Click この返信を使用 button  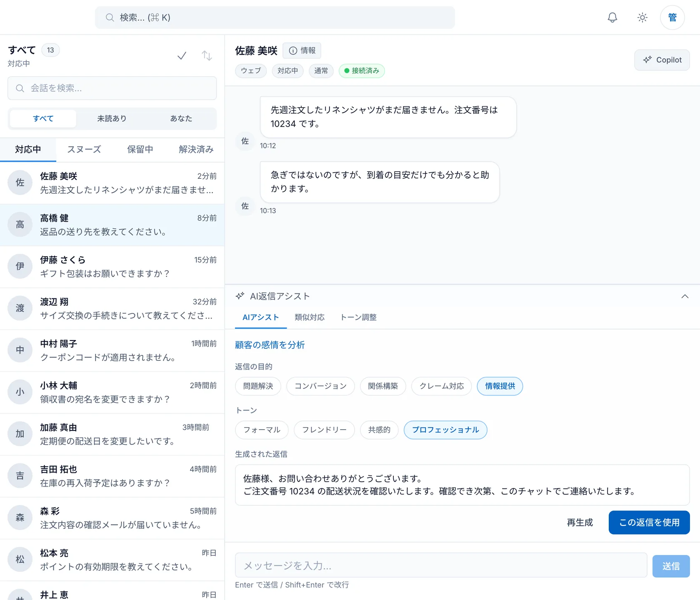click(x=649, y=522)
